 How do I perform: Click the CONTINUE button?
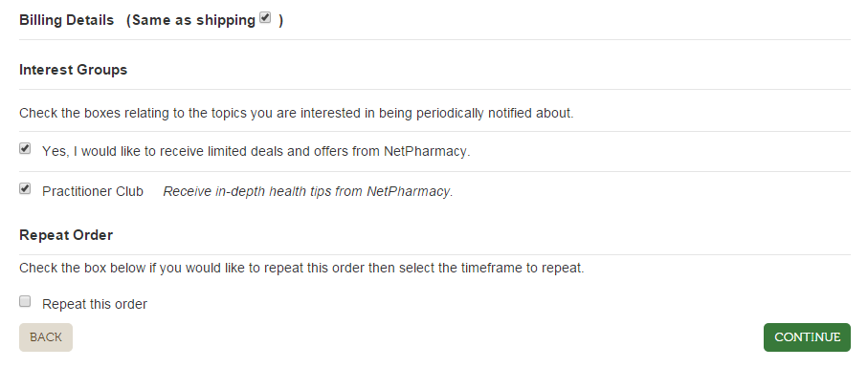807,337
